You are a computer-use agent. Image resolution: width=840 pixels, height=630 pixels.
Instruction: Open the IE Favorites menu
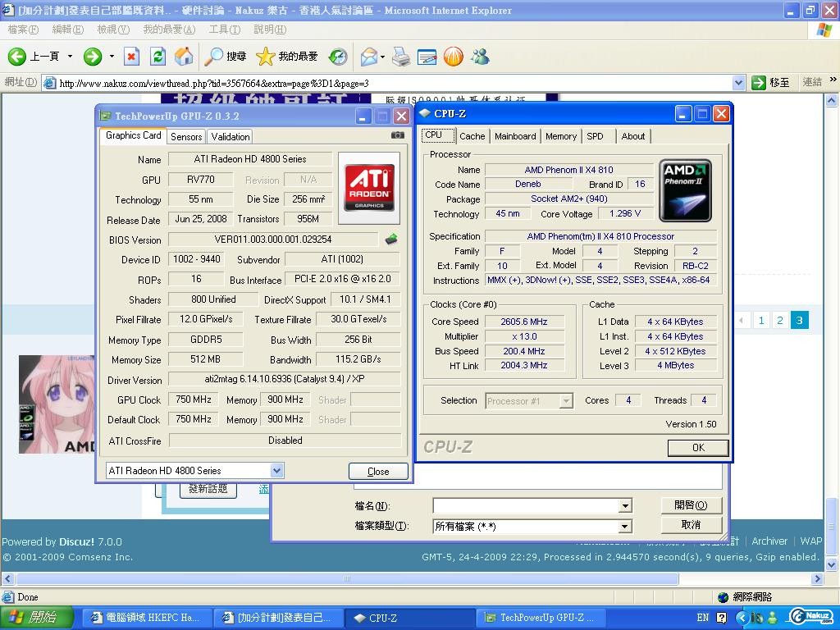(x=169, y=30)
